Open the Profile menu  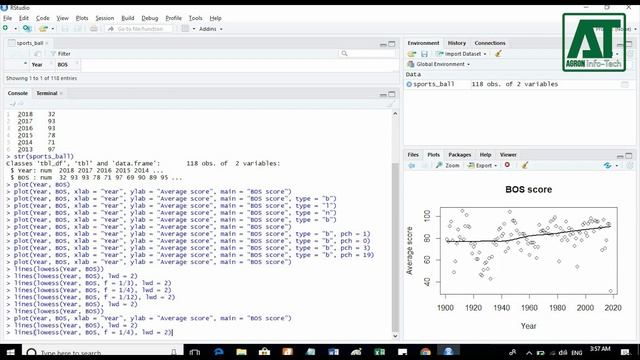[173, 18]
